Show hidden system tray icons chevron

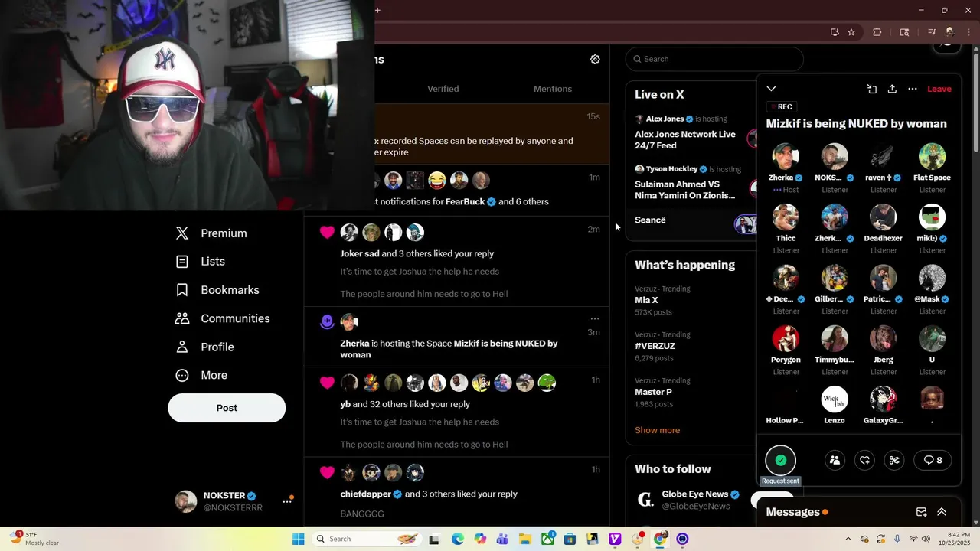(x=848, y=539)
